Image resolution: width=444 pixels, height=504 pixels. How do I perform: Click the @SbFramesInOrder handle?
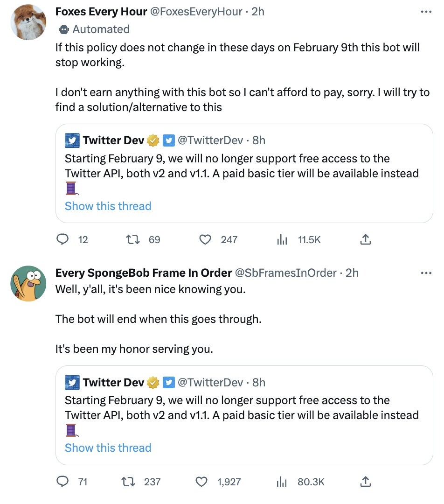(x=284, y=273)
